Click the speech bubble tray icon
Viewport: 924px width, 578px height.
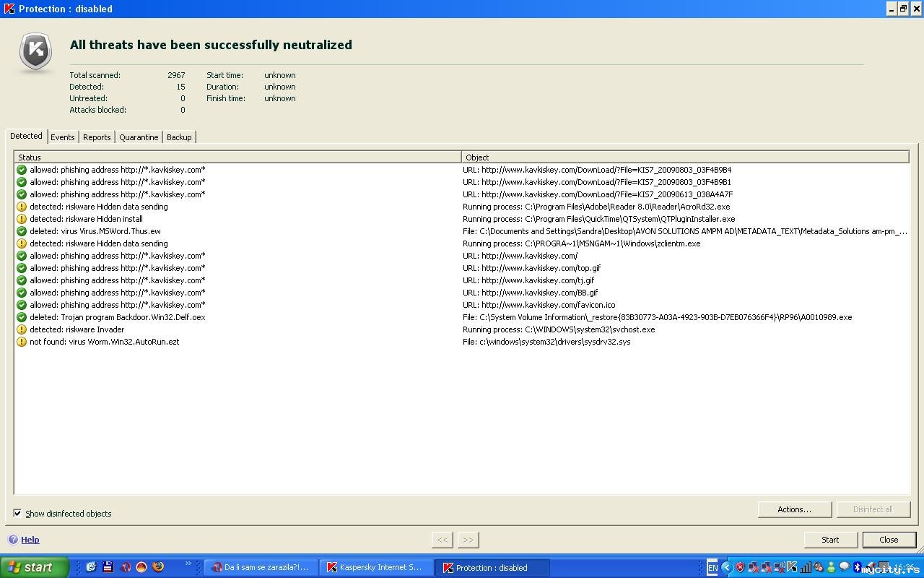(844, 567)
